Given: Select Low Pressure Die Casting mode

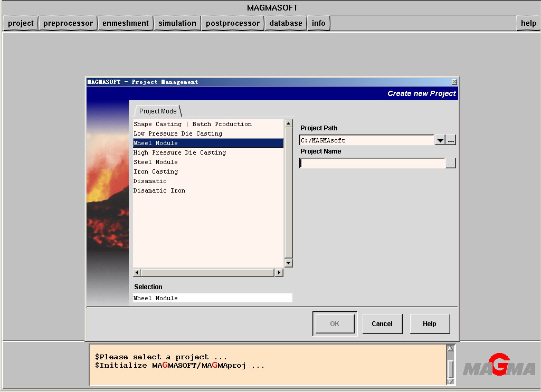Looking at the screenshot, I should [208, 133].
